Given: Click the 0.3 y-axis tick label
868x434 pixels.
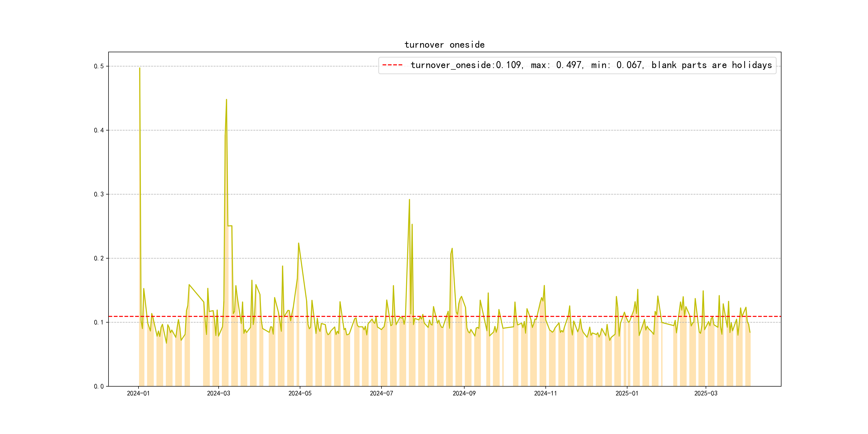Looking at the screenshot, I should [x=99, y=194].
